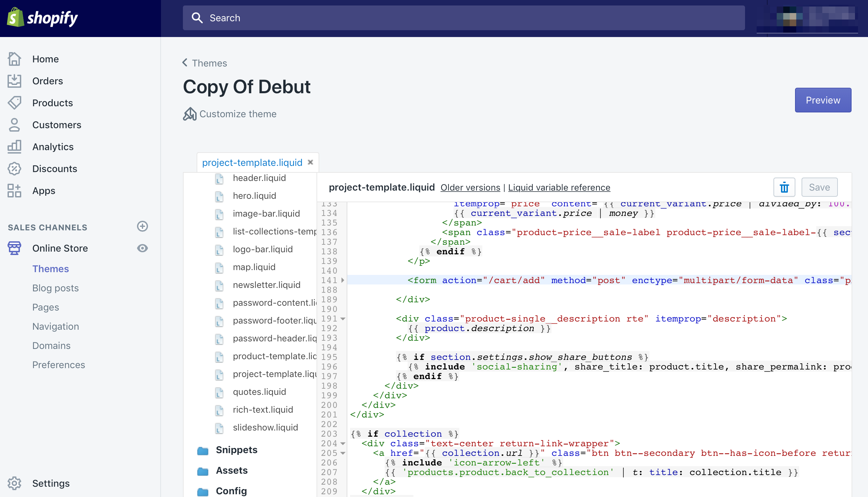
Task: Open the Discounts section
Action: click(55, 169)
